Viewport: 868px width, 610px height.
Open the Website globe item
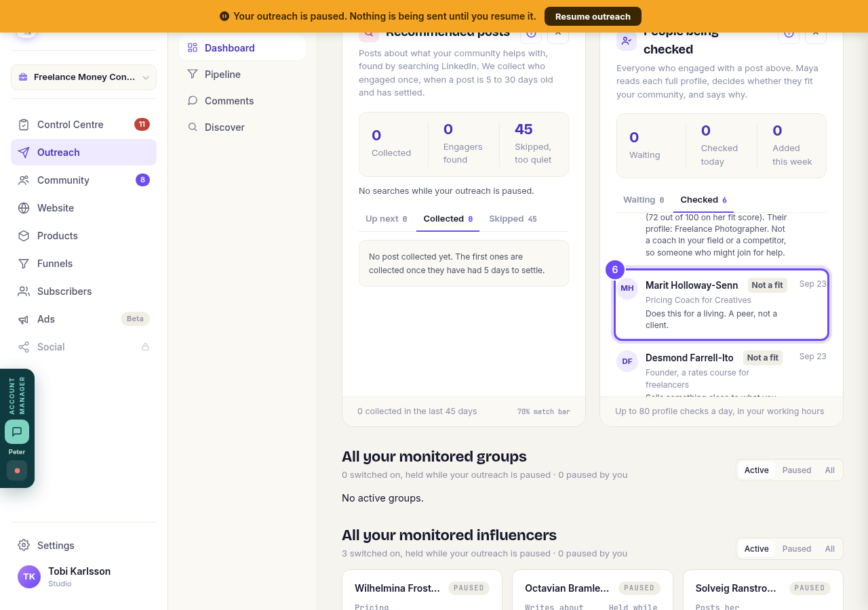(x=83, y=208)
